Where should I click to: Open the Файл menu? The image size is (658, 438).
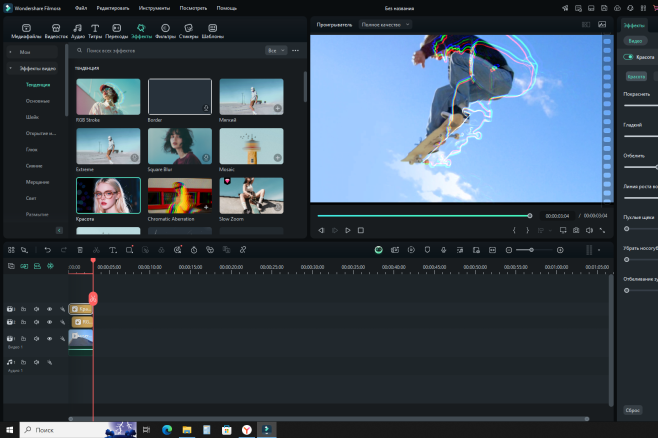pyautogui.click(x=81, y=8)
